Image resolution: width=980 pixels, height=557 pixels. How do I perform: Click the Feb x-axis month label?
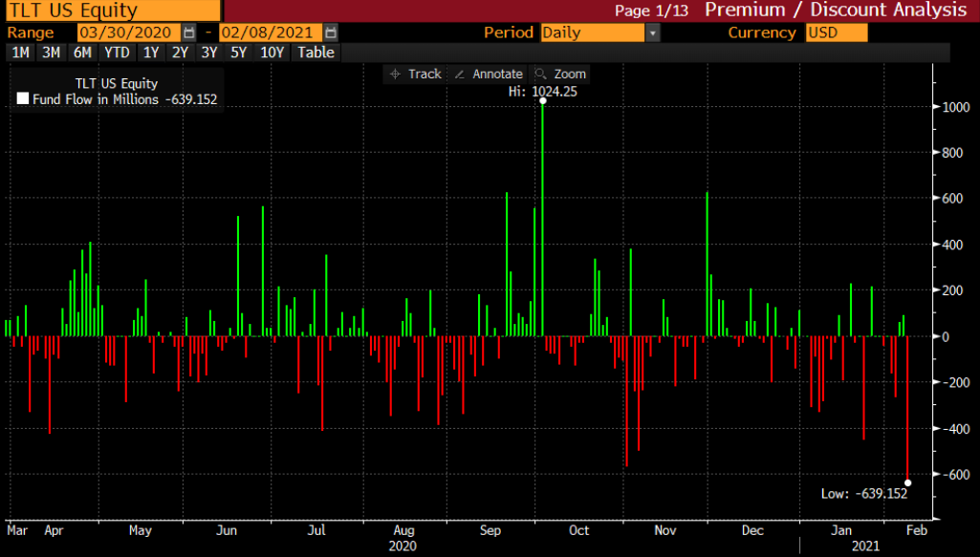pos(916,530)
